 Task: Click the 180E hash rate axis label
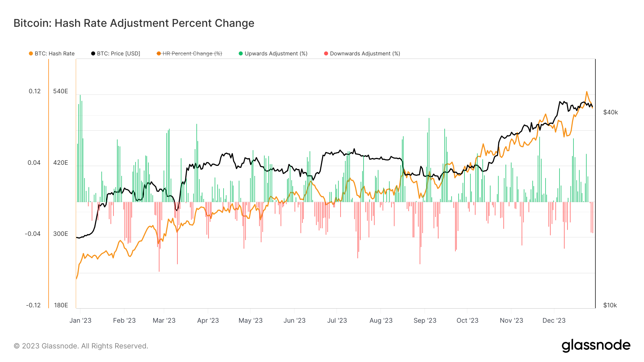pos(61,305)
